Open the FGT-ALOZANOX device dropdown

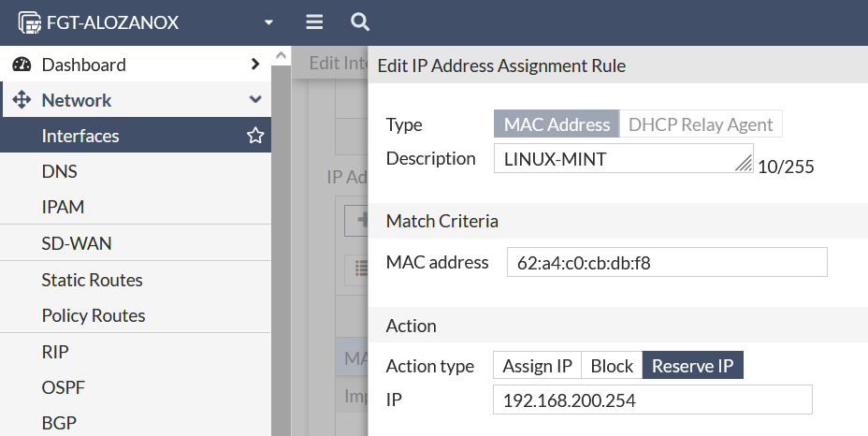coord(268,22)
